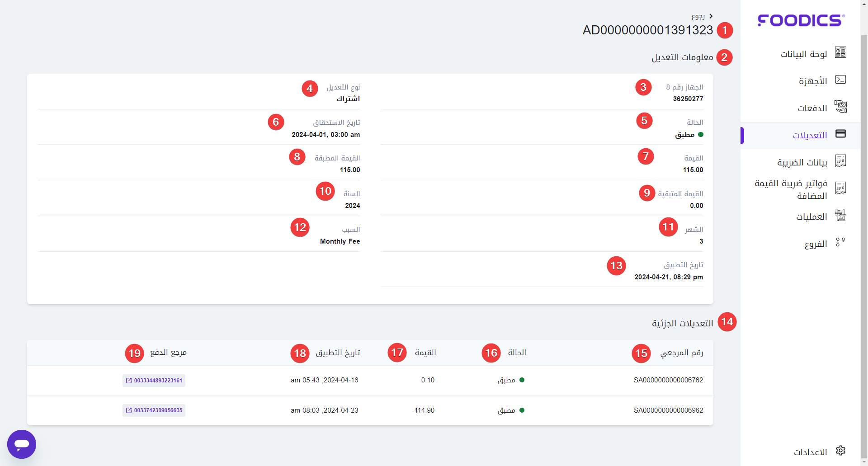Open payment reference 0033742309056635
Image resolution: width=868 pixels, height=466 pixels.
click(x=154, y=410)
